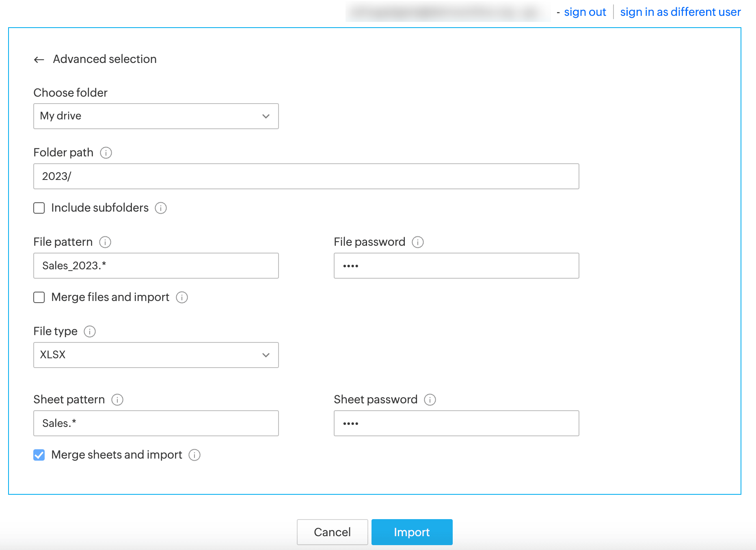Show Sheet pattern info icon help
This screenshot has width=756, height=550.
[x=117, y=400]
